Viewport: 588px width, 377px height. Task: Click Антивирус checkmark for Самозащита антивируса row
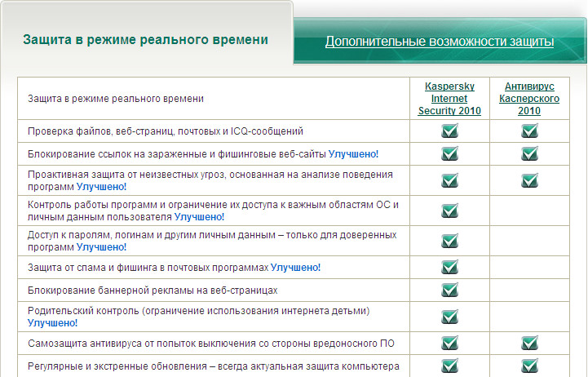529,343
